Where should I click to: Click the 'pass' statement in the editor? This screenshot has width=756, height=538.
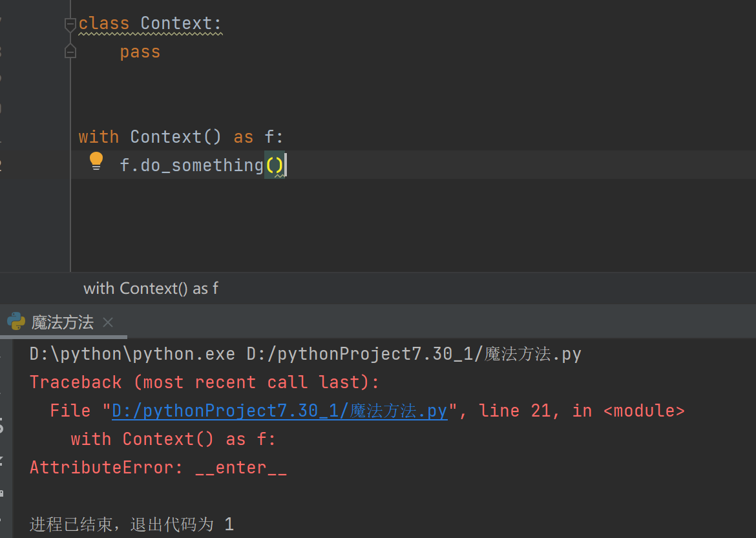[140, 52]
